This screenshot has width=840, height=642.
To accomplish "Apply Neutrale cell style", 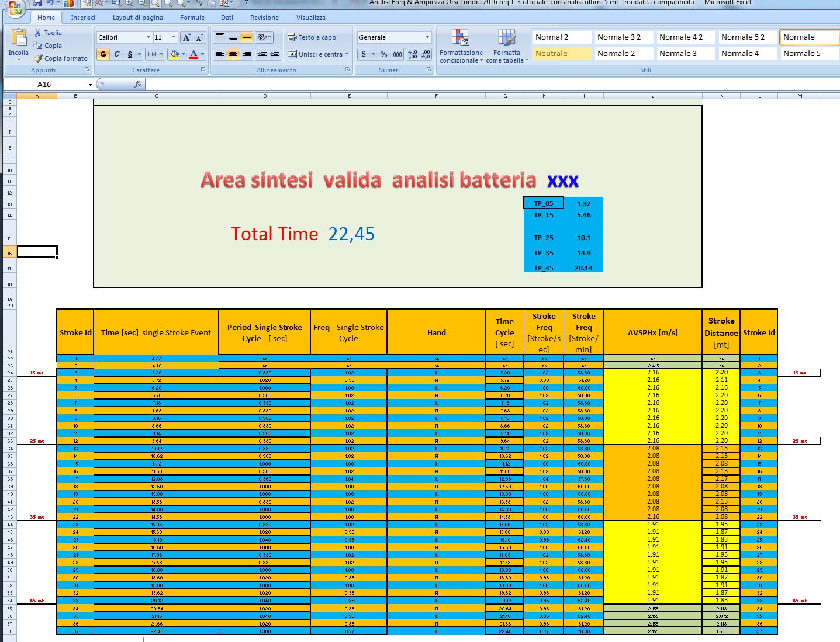I will 561,53.
